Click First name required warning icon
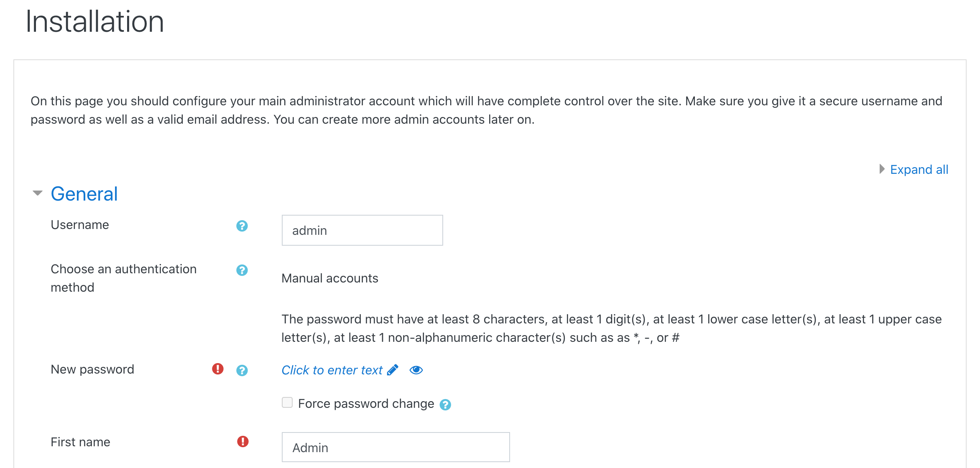This screenshot has width=980, height=468. [242, 442]
